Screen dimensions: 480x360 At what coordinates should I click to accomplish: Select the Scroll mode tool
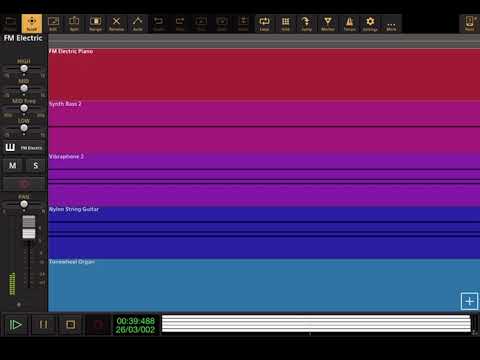point(32,23)
